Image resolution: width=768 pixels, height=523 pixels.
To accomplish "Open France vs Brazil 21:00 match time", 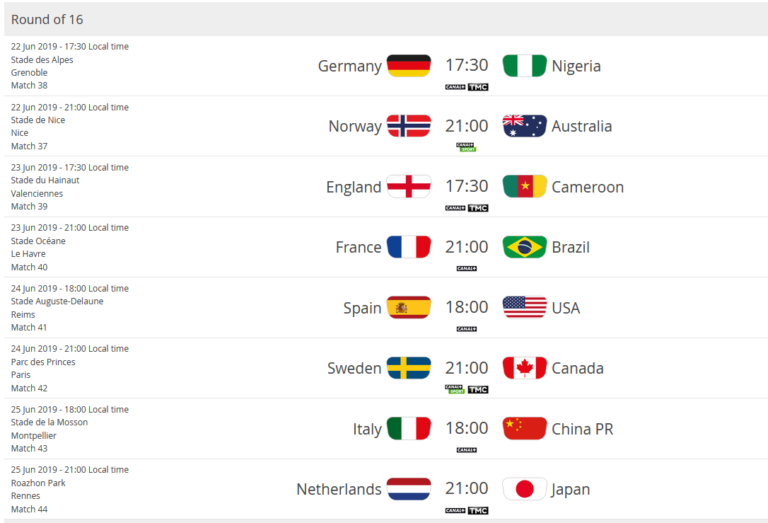I will tap(466, 247).
